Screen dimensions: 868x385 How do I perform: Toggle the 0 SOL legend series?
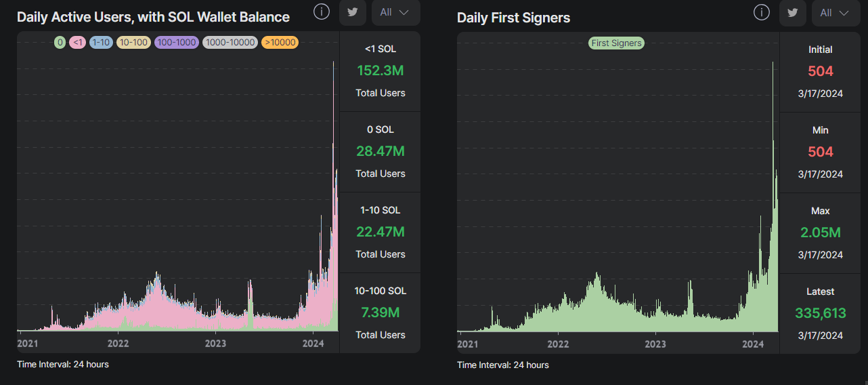(x=60, y=43)
